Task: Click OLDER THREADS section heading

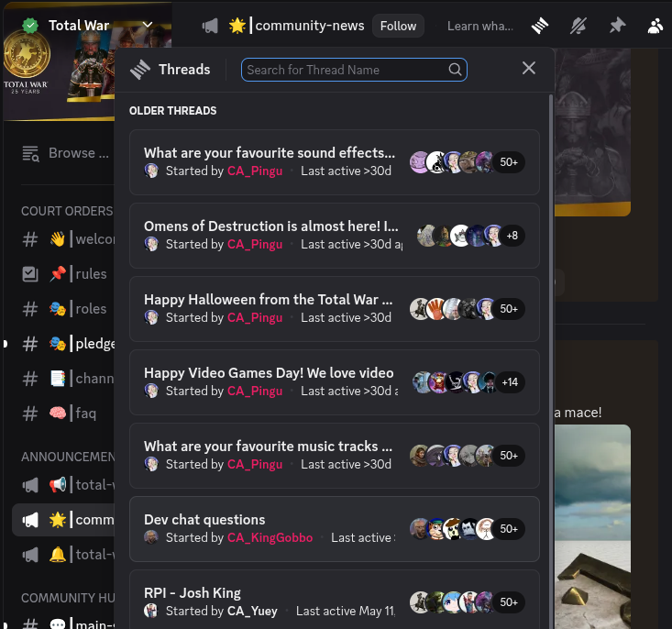Action: coord(172,111)
